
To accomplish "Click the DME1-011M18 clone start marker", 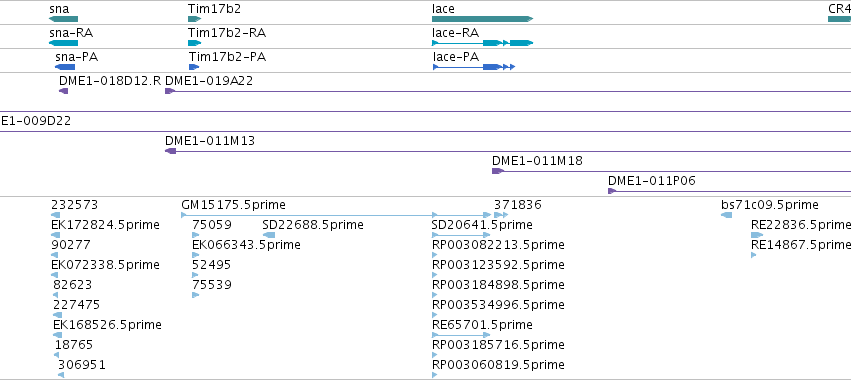I will 498,171.
